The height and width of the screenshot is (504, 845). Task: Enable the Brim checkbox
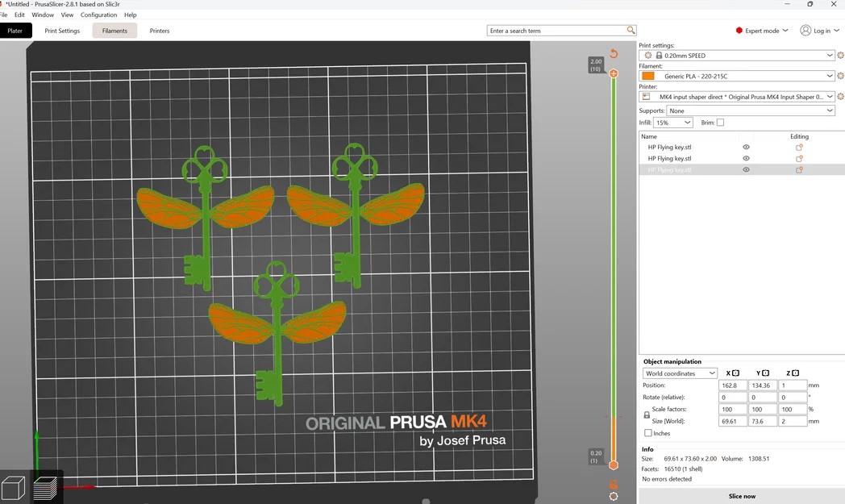click(720, 123)
